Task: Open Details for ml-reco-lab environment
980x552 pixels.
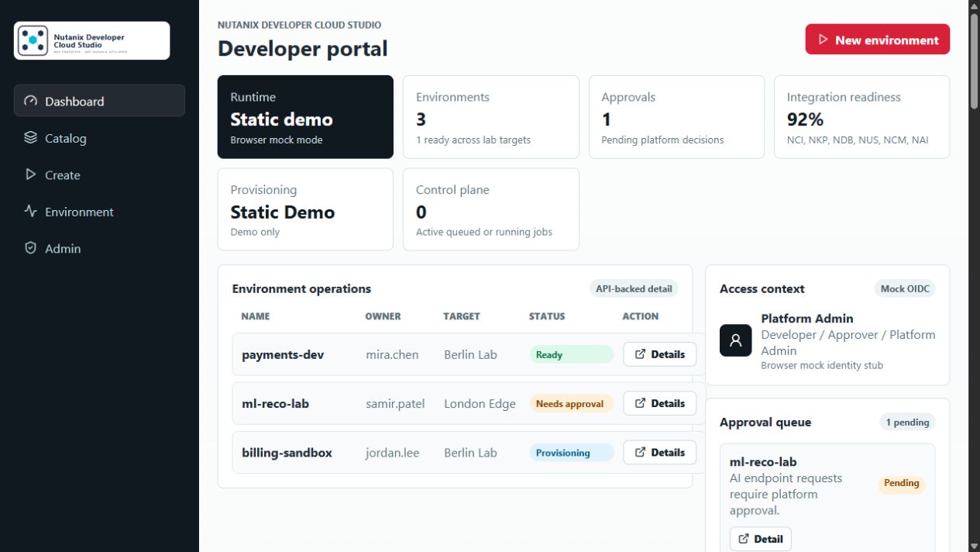Action: click(x=659, y=403)
